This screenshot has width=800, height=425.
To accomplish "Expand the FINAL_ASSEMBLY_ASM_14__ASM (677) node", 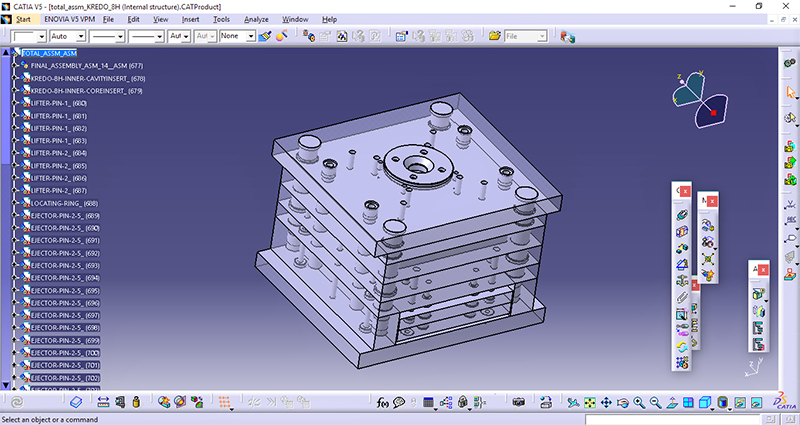I will coord(15,66).
